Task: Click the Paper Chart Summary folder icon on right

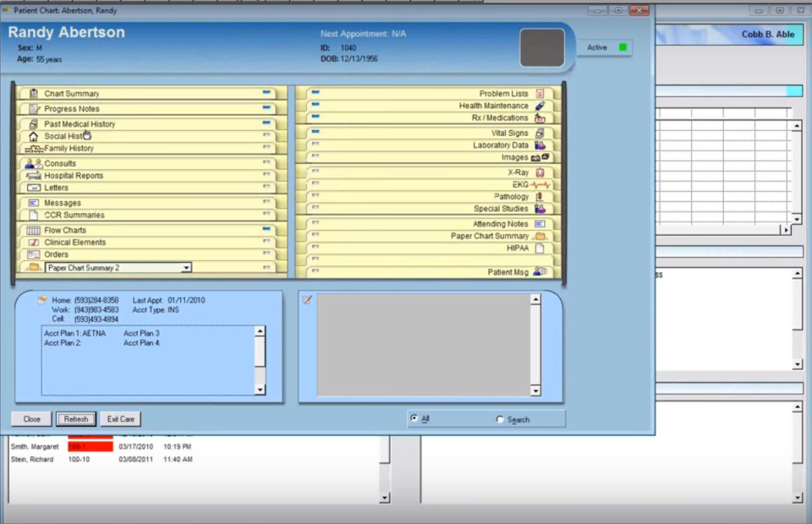Action: tap(540, 237)
